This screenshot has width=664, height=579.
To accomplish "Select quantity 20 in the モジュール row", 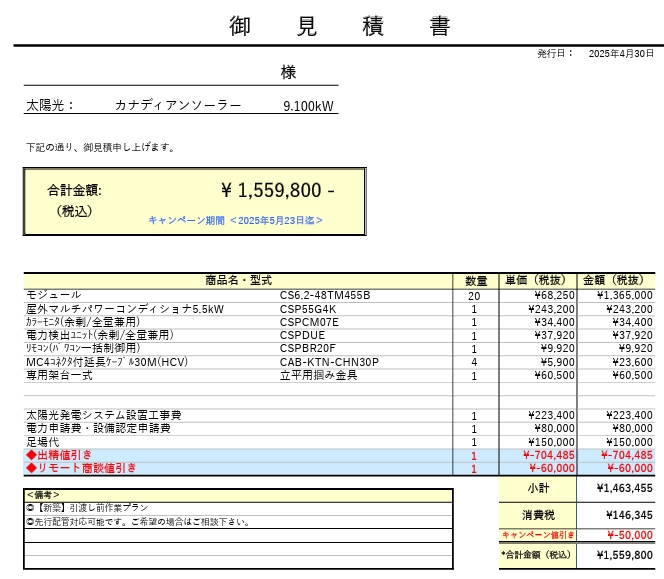I will (x=474, y=296).
